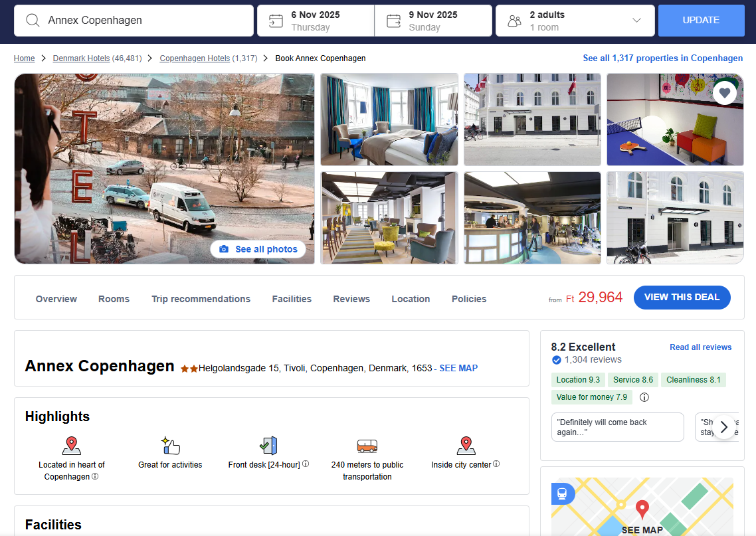
Task: Expand the guests and rooms dropdown
Action: 636,20
